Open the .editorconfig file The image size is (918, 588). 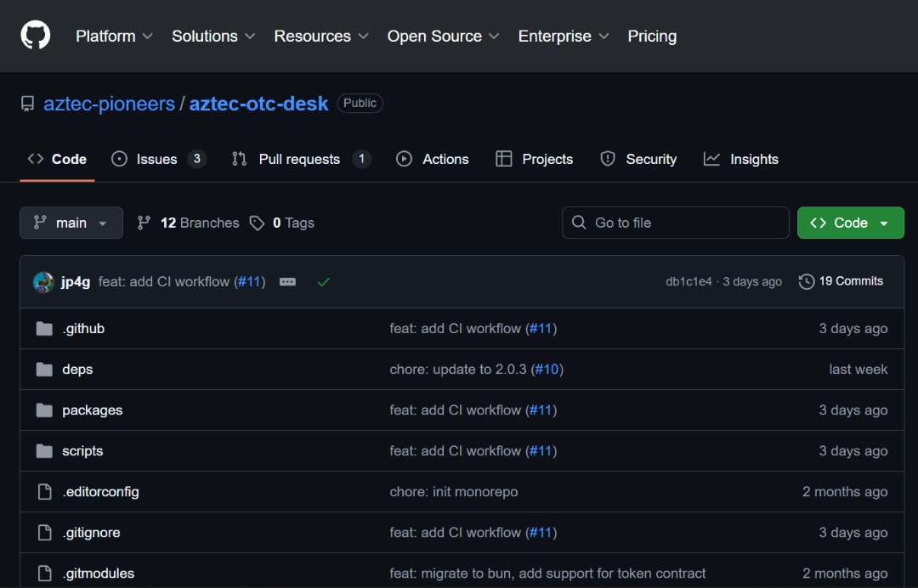(100, 492)
